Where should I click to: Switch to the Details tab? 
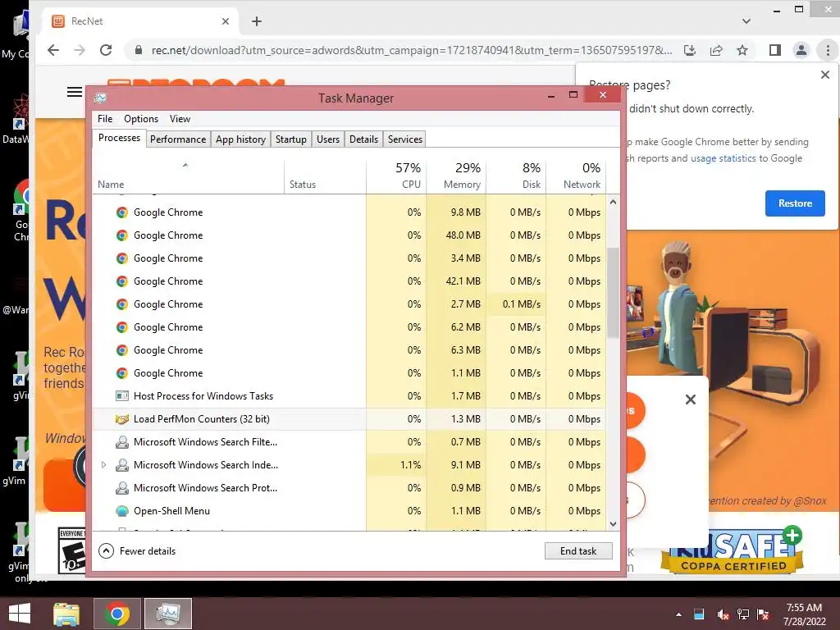point(363,139)
